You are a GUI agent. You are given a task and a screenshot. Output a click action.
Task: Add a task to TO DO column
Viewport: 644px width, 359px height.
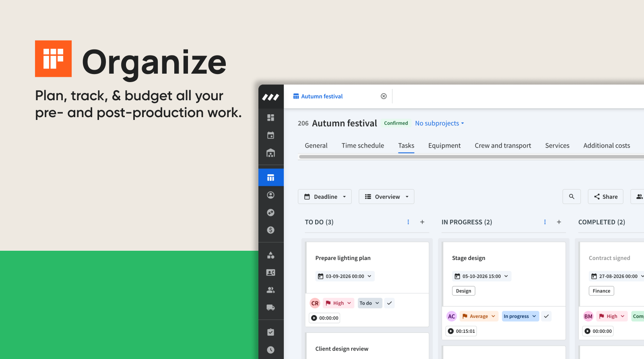422,222
